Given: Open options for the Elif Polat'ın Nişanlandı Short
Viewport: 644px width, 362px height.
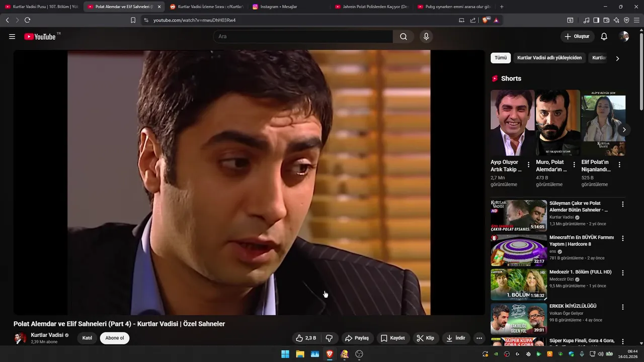Looking at the screenshot, I should 619,164.
